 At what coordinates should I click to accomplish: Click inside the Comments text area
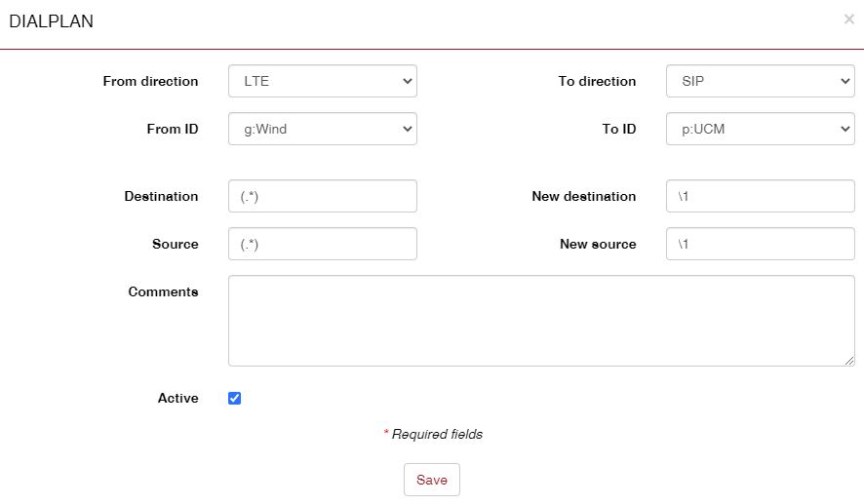pos(541,321)
